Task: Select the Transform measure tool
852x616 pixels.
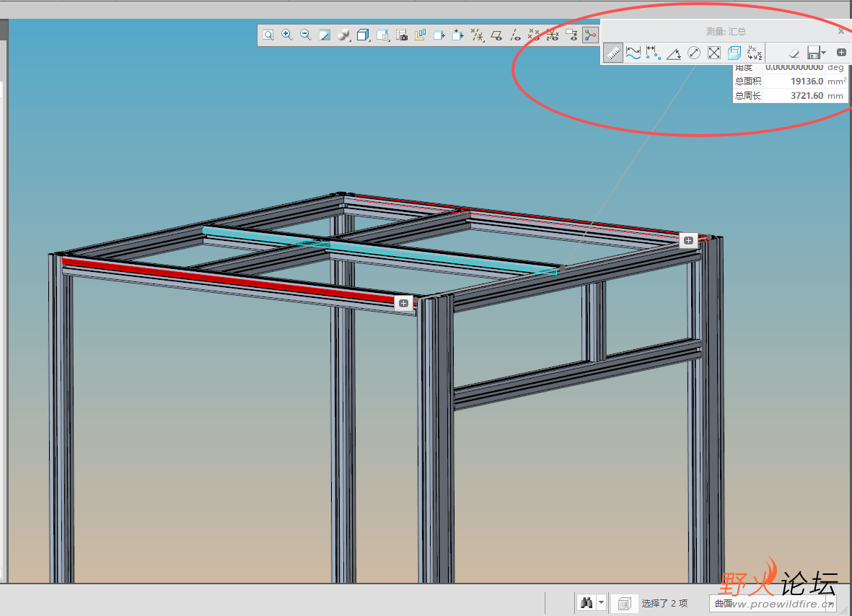Action: pos(754,53)
